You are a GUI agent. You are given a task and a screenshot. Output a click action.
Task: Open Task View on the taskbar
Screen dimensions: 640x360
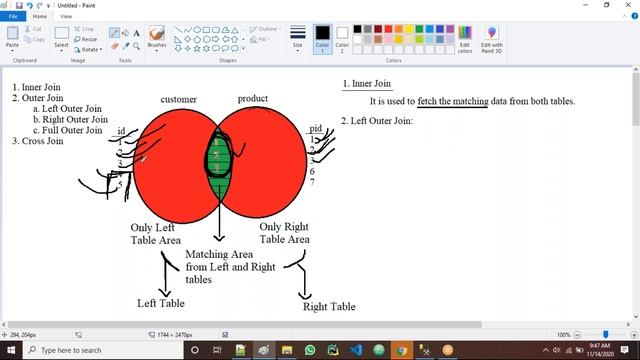tap(217, 350)
